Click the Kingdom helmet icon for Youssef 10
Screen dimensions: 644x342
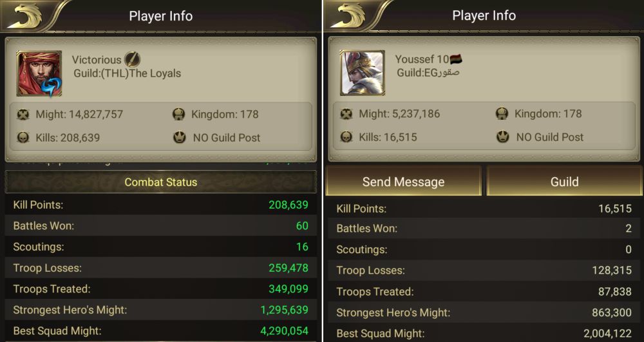pyautogui.click(x=503, y=114)
